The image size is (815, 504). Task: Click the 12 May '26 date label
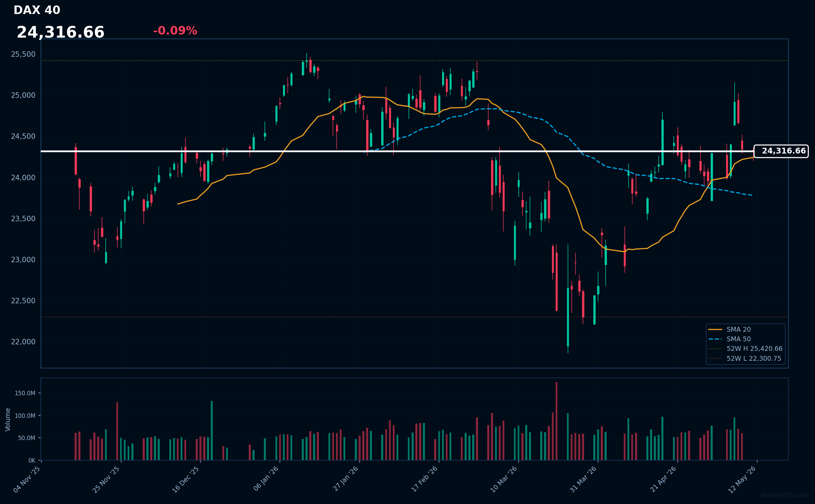742,479
